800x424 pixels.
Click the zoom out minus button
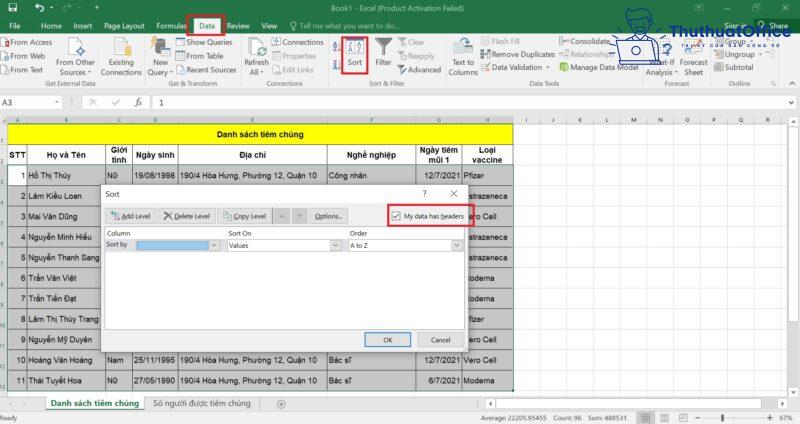click(697, 418)
